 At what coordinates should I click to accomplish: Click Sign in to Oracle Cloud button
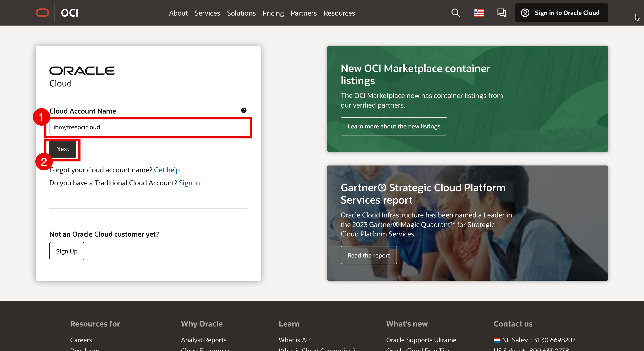[x=562, y=13]
